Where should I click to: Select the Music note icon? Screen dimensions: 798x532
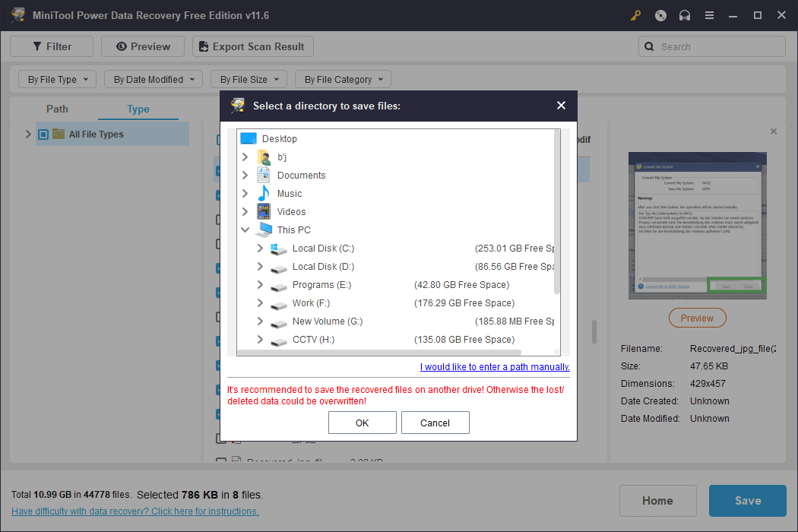pyautogui.click(x=264, y=194)
